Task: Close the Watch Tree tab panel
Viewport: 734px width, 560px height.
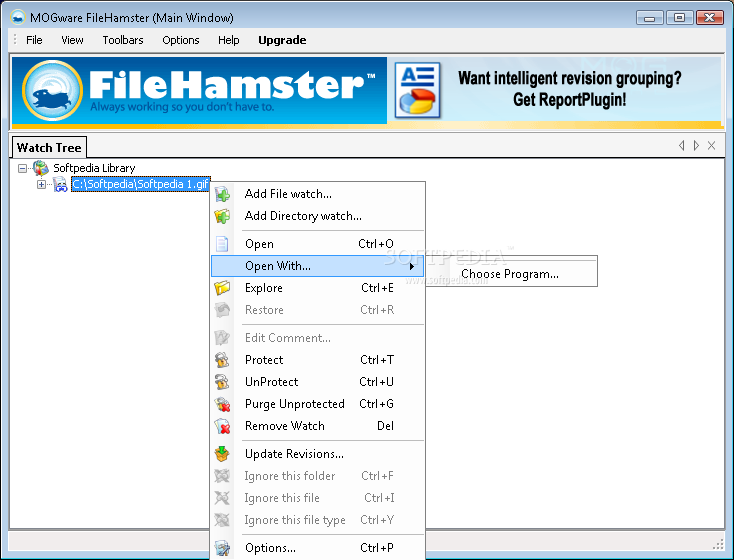Action: [x=712, y=146]
